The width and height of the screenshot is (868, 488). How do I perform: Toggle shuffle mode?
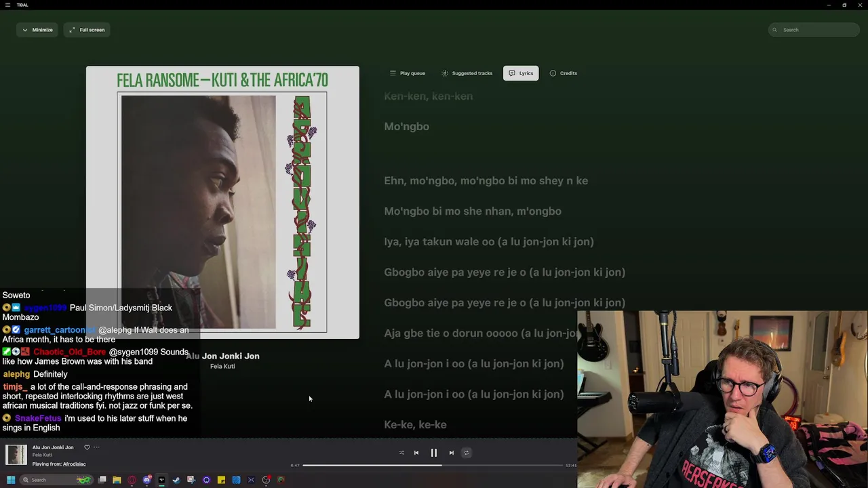tap(401, 453)
